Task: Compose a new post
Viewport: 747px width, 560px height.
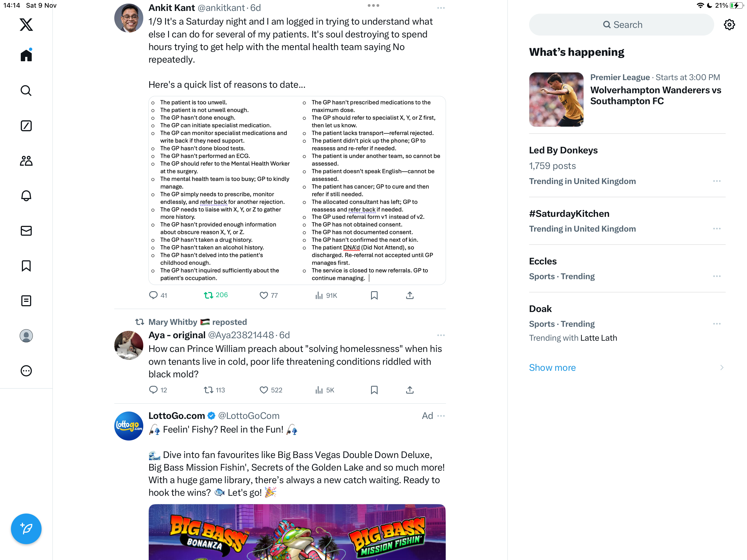Action: point(26,529)
